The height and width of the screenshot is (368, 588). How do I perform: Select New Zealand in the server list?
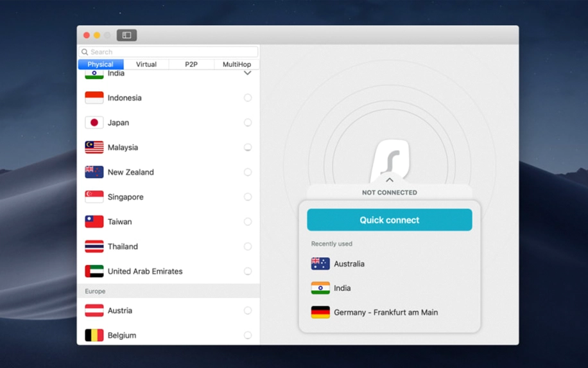coord(168,172)
